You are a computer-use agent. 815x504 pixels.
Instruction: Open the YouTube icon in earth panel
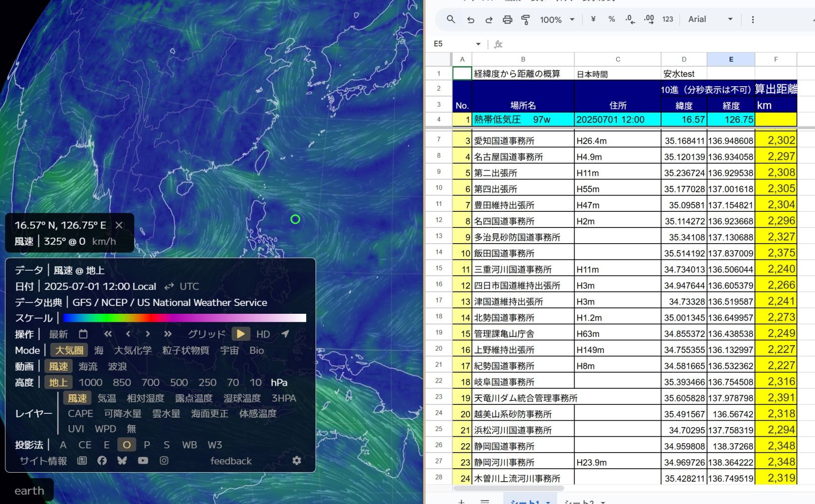click(143, 460)
